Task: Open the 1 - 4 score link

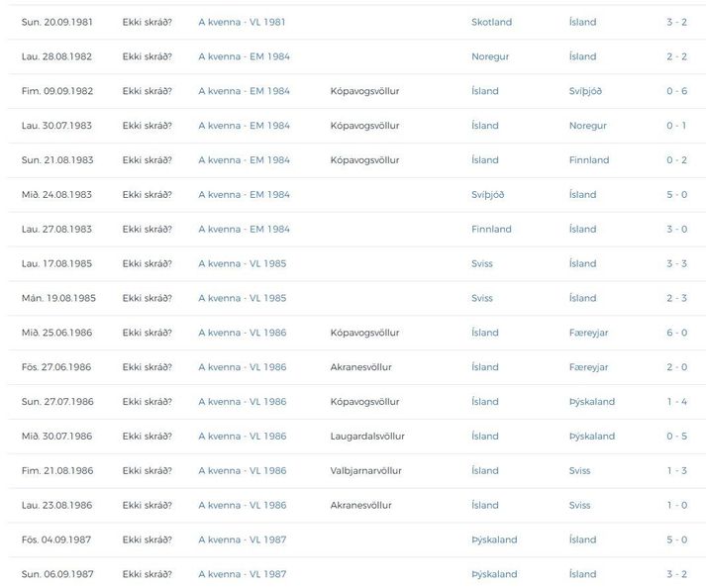Action: [x=676, y=402]
